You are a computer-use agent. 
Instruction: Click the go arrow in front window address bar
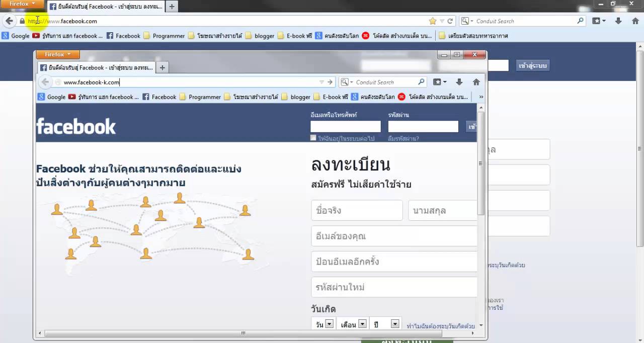click(330, 82)
